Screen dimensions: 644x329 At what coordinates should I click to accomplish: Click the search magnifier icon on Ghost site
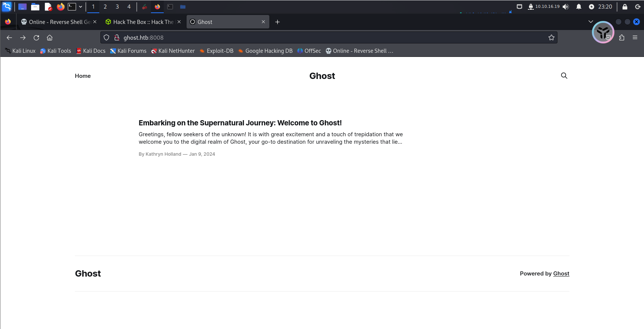click(x=564, y=76)
